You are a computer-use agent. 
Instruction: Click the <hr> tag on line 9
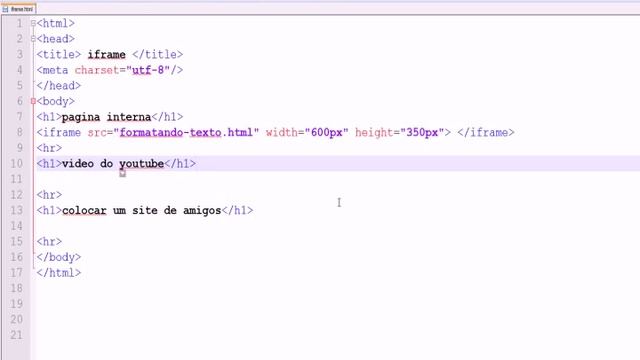pyautogui.click(x=49, y=148)
